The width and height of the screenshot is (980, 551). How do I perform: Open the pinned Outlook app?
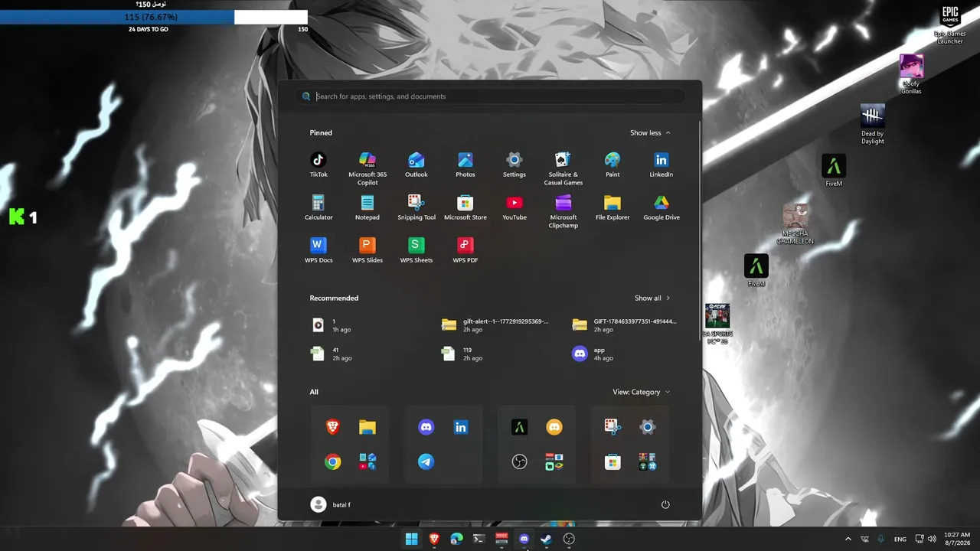click(x=416, y=165)
